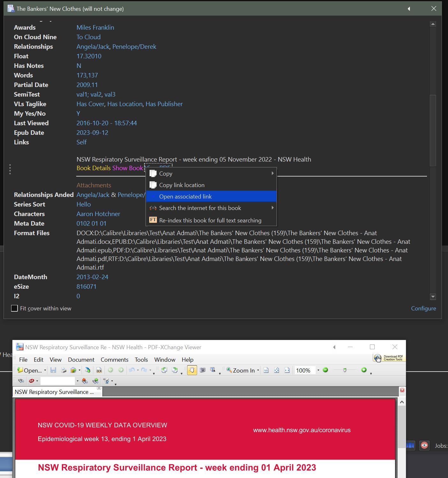Viewport: 448px width, 478px height.
Task: Click the green zoom out minus button
Action: pos(325,370)
